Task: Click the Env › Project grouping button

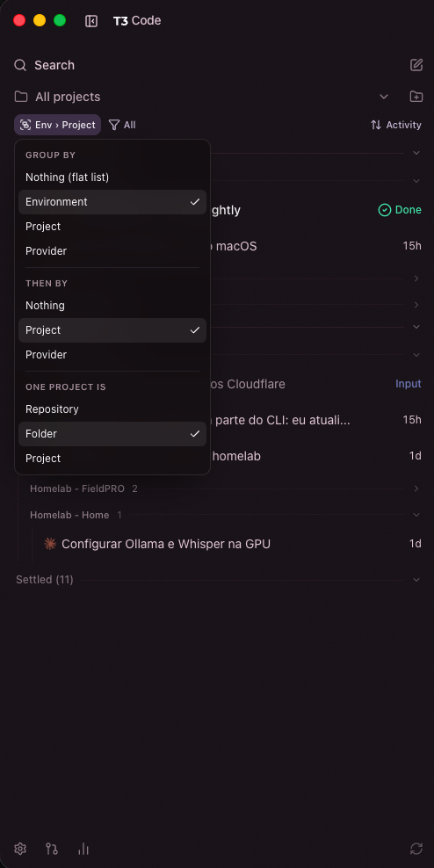Action: (x=58, y=125)
